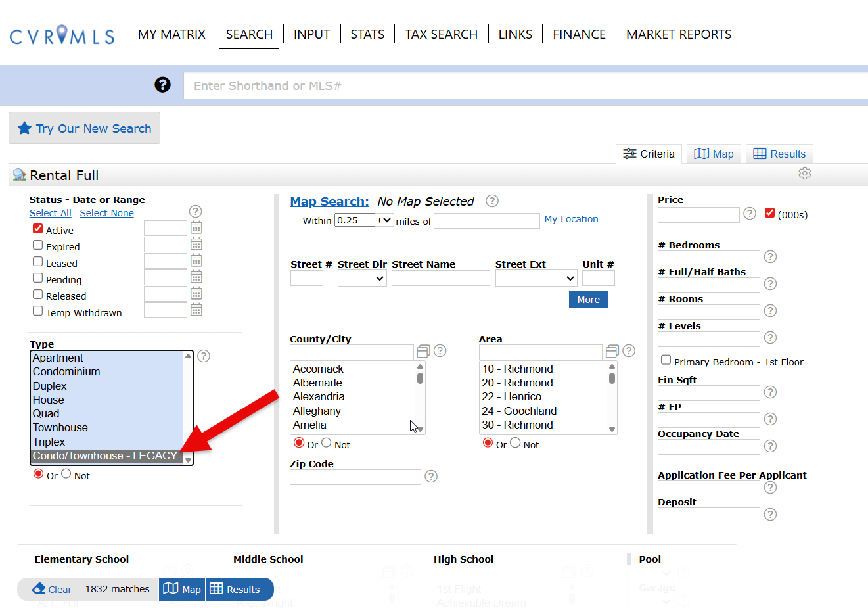Open the calendar for Released status date
The image size is (868, 608).
point(196,294)
